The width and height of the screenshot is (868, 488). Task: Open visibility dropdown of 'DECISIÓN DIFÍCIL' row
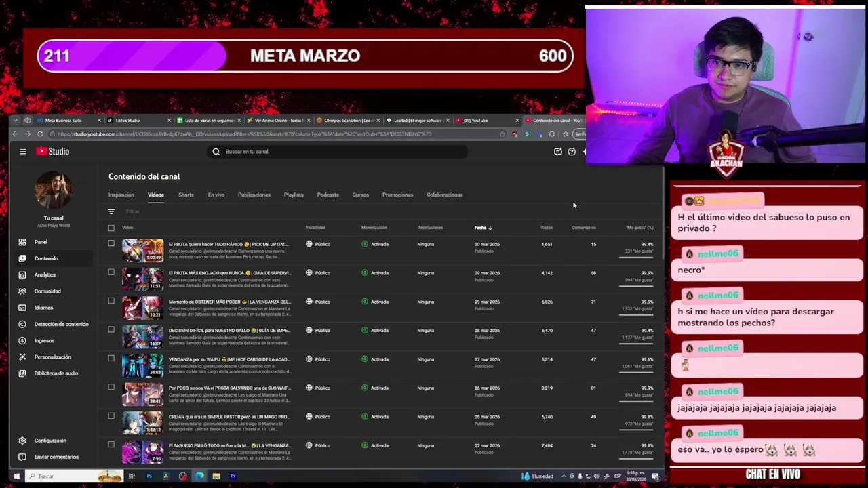(x=318, y=331)
